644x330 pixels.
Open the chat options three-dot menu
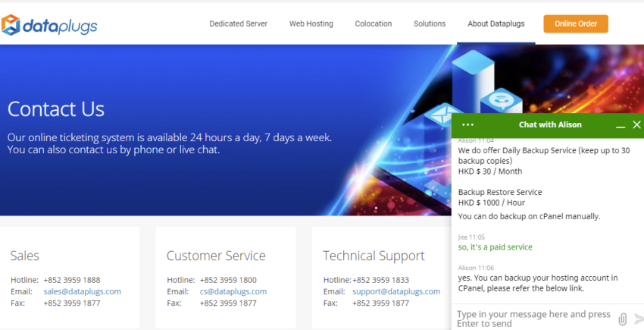coord(467,124)
